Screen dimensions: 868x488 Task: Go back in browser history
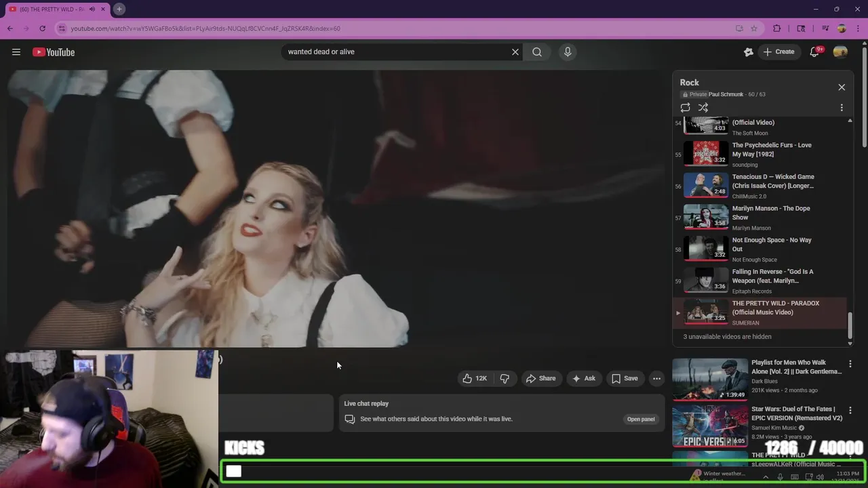(9, 28)
